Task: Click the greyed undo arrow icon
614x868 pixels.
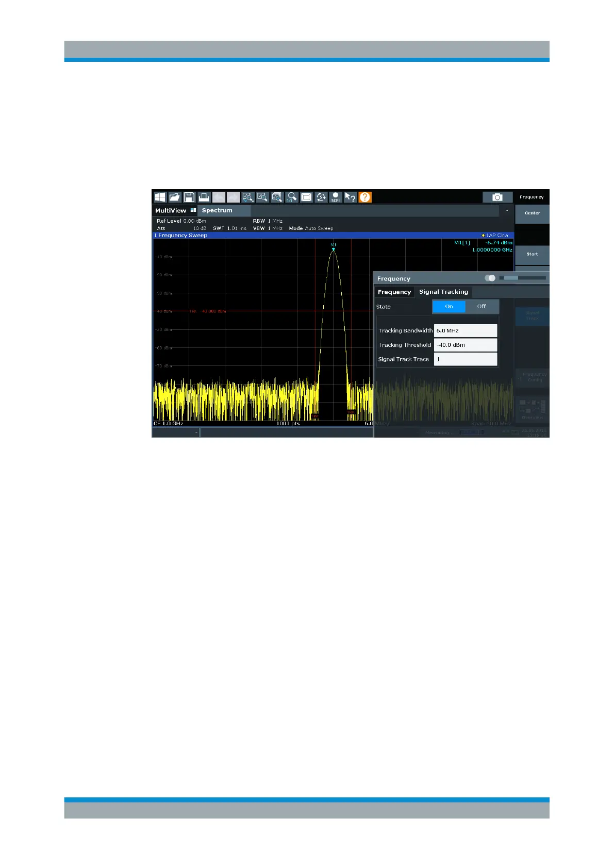Action: click(219, 197)
